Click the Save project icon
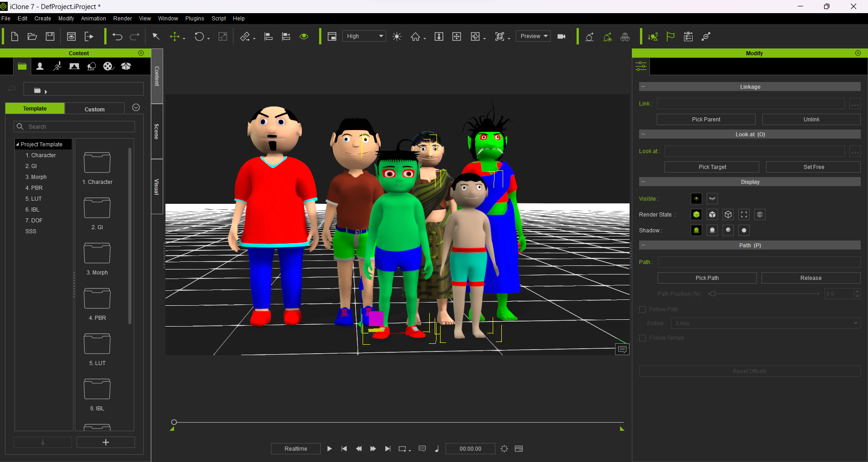Image resolution: width=868 pixels, height=462 pixels. point(50,37)
